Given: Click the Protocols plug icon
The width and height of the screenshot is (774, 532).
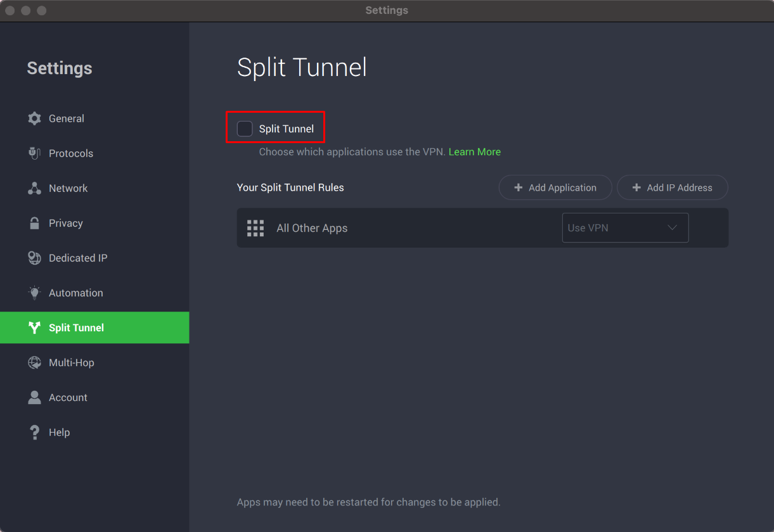Looking at the screenshot, I should click(34, 153).
